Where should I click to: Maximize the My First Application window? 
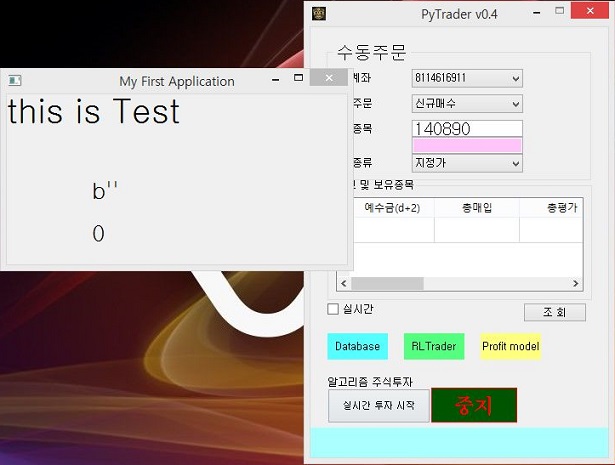point(298,78)
